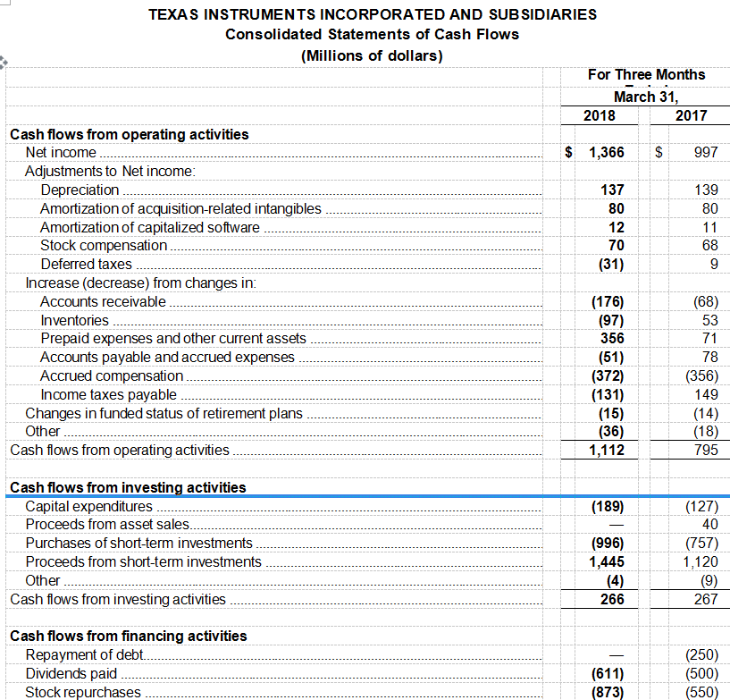Click the 2018 investing total 266
This screenshot has height=700, width=730.
[612, 599]
